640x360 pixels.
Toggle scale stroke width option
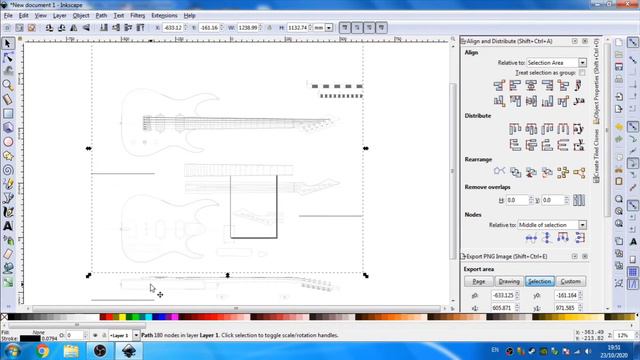point(345,28)
